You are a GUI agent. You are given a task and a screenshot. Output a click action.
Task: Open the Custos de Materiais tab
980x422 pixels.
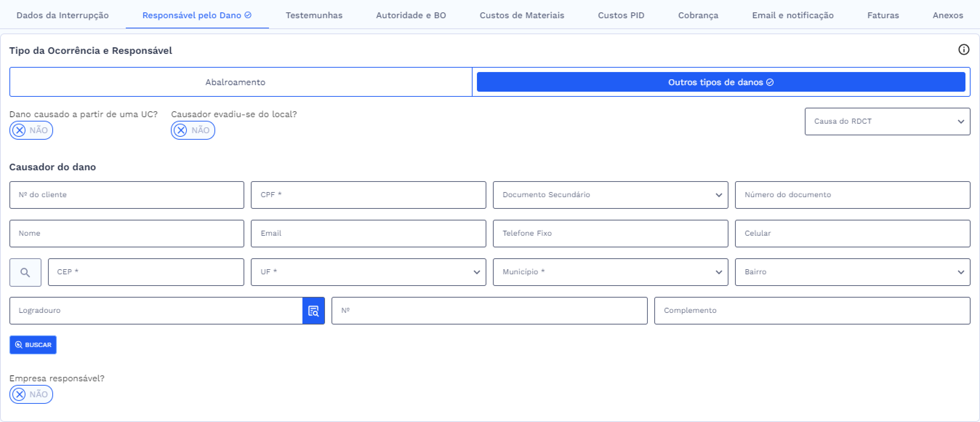[x=522, y=15]
